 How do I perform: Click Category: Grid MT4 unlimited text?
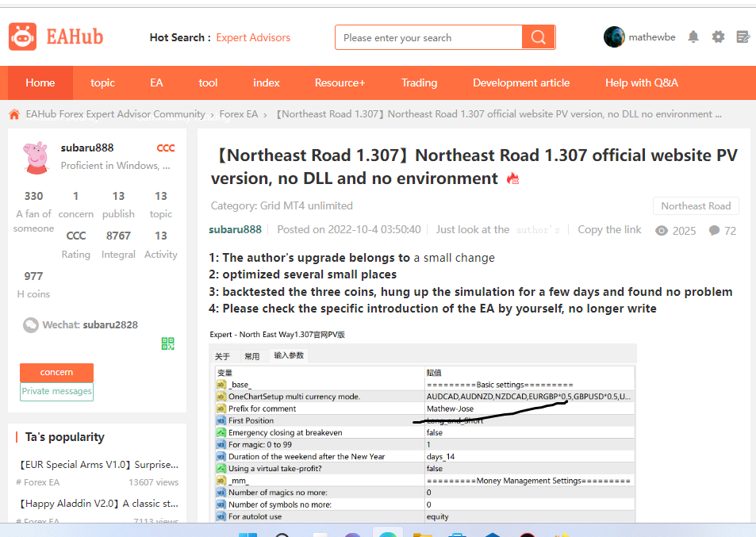point(282,205)
